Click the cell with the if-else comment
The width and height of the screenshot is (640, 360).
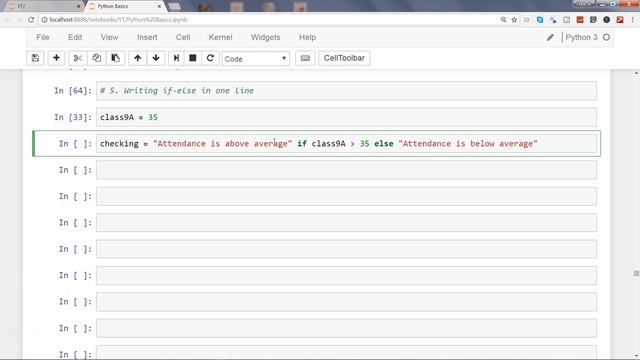tap(346, 91)
